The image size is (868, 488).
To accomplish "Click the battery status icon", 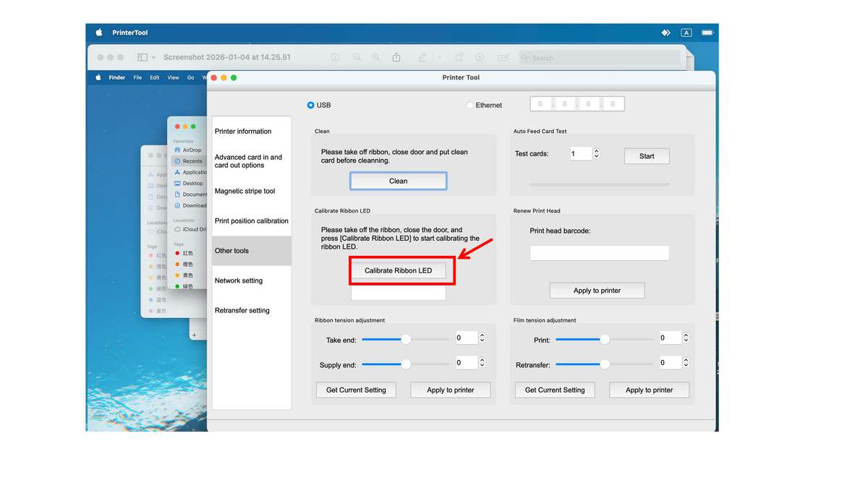I will point(707,33).
